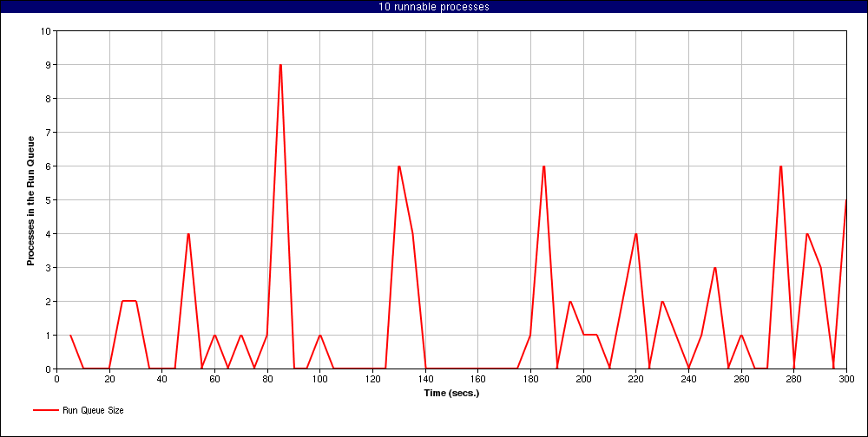Screen dimensions: 868x437
Task: Click the red line sample in the legend
Action: pos(45,410)
